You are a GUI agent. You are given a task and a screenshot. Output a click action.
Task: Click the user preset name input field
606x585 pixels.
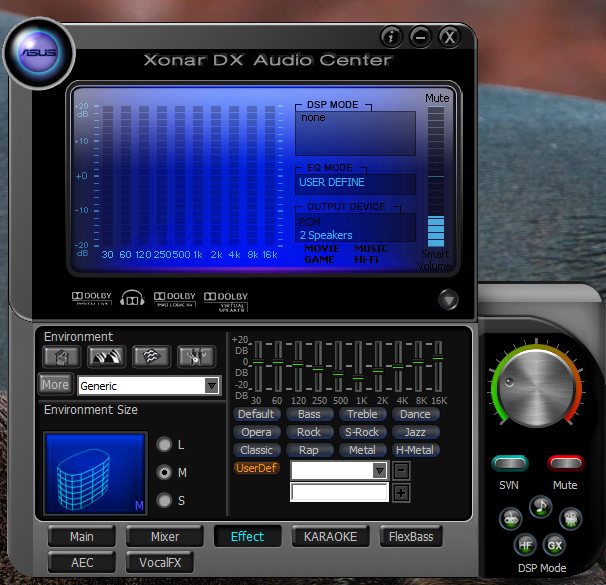339,493
